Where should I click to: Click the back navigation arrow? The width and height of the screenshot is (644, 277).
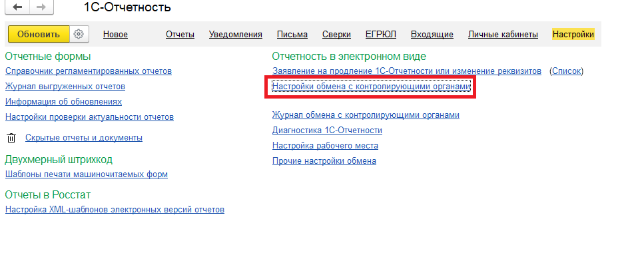pyautogui.click(x=17, y=8)
